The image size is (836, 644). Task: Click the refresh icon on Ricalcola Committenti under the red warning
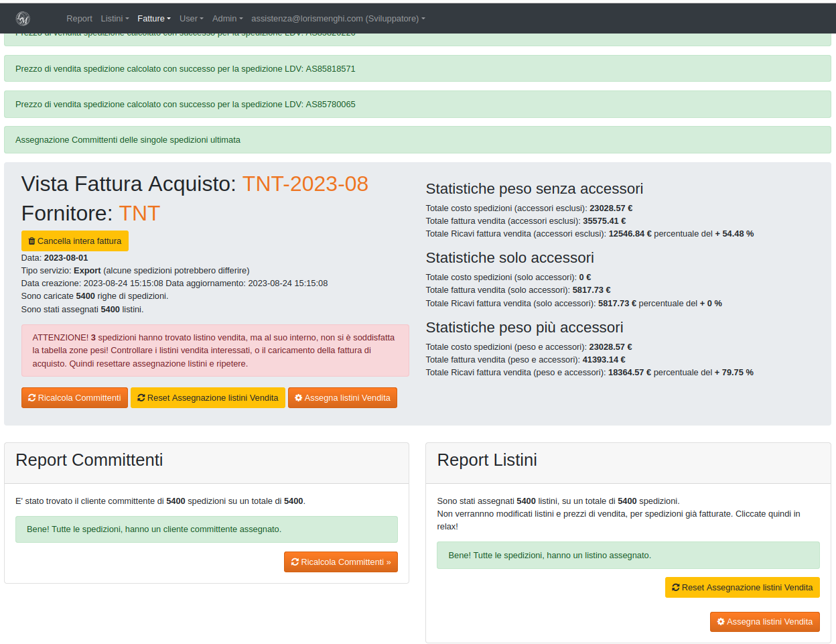(31, 398)
